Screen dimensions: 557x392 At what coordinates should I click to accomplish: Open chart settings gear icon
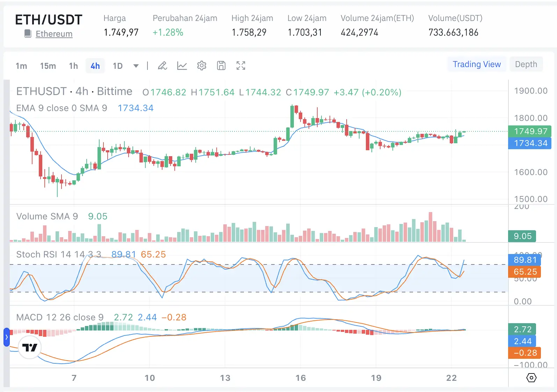tap(202, 66)
